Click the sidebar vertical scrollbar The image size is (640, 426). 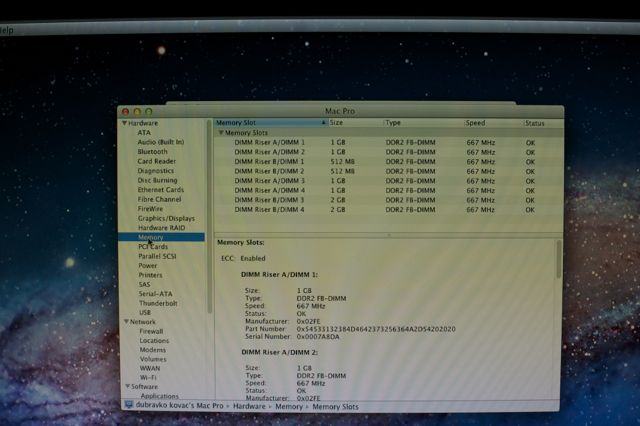click(x=210, y=216)
